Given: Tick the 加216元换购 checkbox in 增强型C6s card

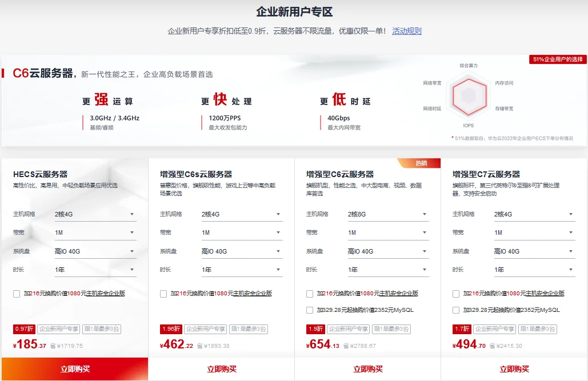Looking at the screenshot, I should tap(163, 294).
